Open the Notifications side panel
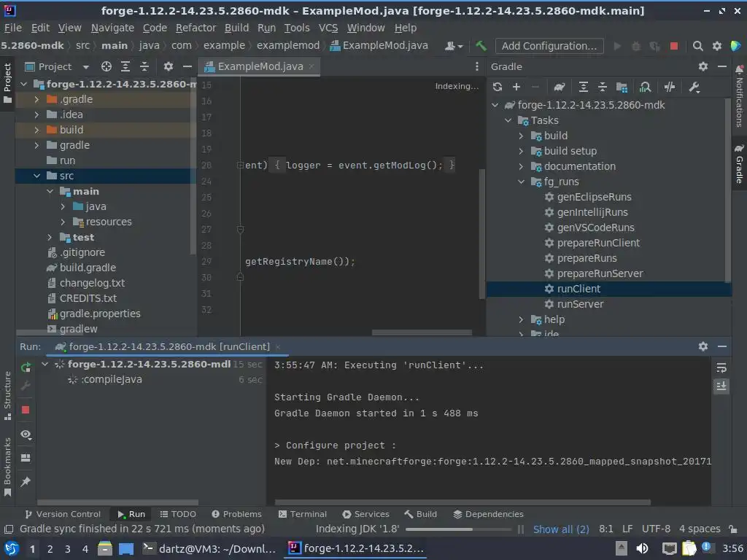The height and width of the screenshot is (560, 747). [739, 97]
